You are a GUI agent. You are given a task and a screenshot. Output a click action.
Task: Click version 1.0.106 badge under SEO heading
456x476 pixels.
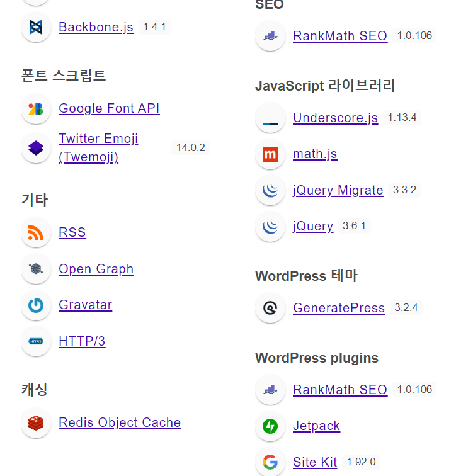[x=414, y=36]
